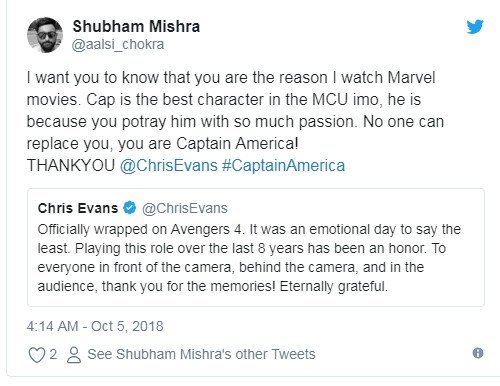Image resolution: width=500 pixels, height=386 pixels.
Task: Like the tweet with heart icon
Action: click(x=36, y=355)
